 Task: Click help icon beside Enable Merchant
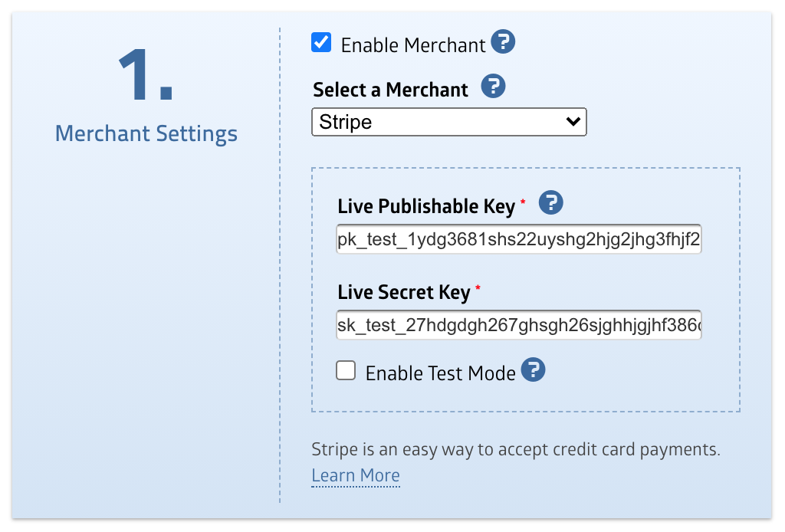click(503, 42)
